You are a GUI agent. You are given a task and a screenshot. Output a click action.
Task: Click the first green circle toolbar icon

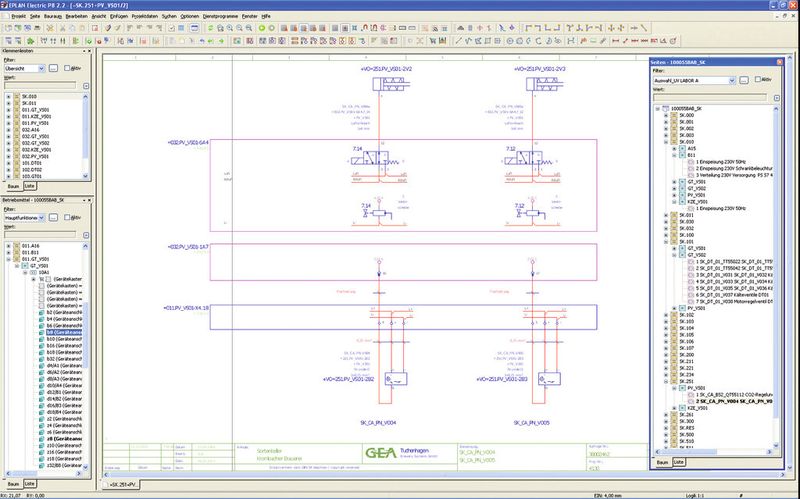(262, 28)
